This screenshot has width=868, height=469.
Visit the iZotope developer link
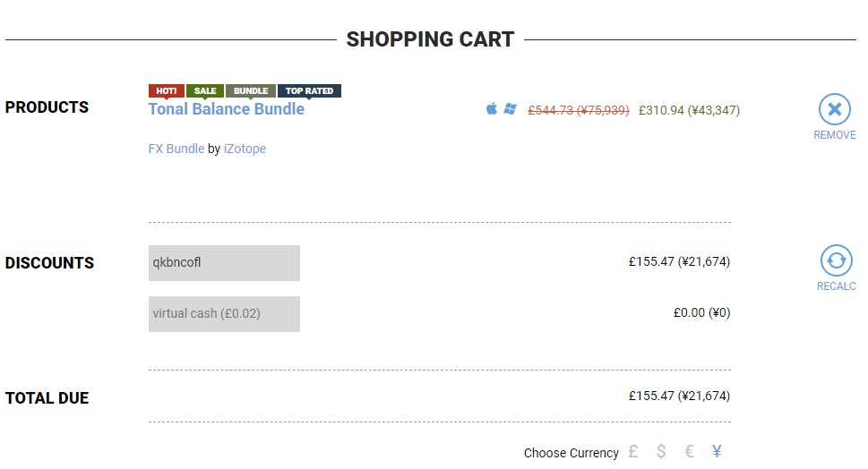(245, 149)
